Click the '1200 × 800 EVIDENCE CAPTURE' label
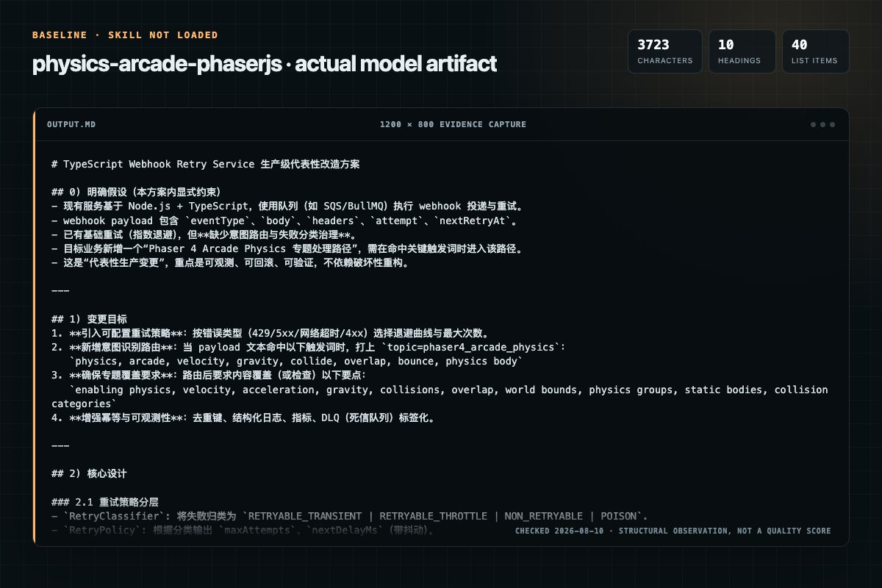882x588 pixels. click(x=453, y=124)
